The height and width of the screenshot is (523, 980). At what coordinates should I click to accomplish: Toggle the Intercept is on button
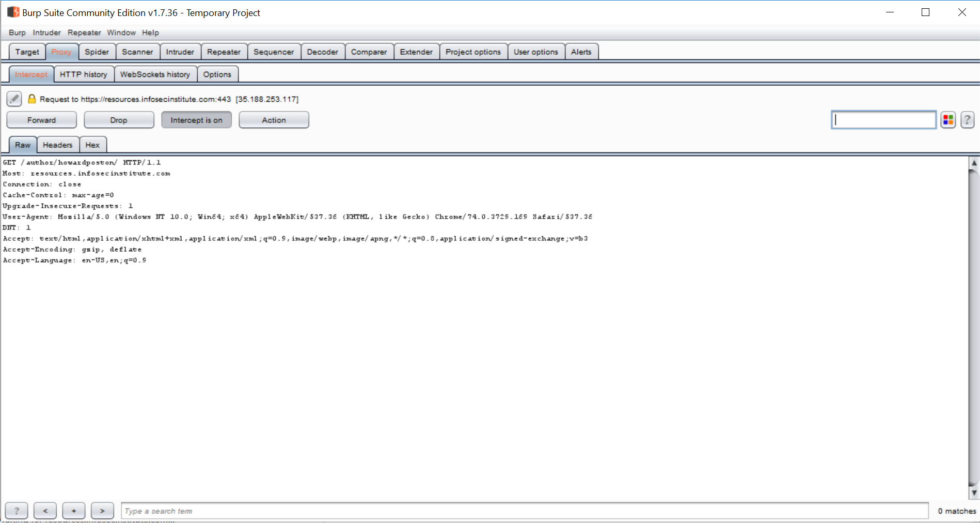196,120
